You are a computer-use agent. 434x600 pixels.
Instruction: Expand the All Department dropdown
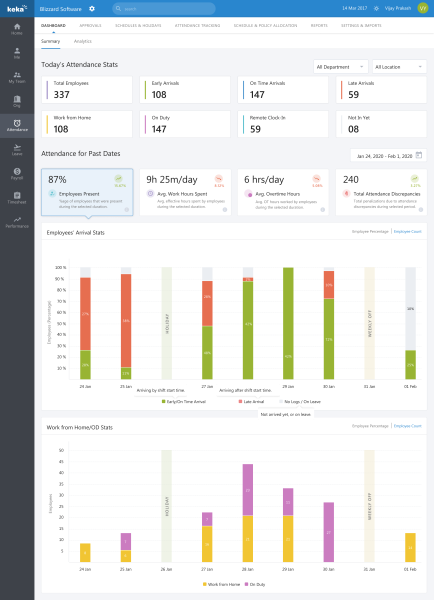(341, 67)
